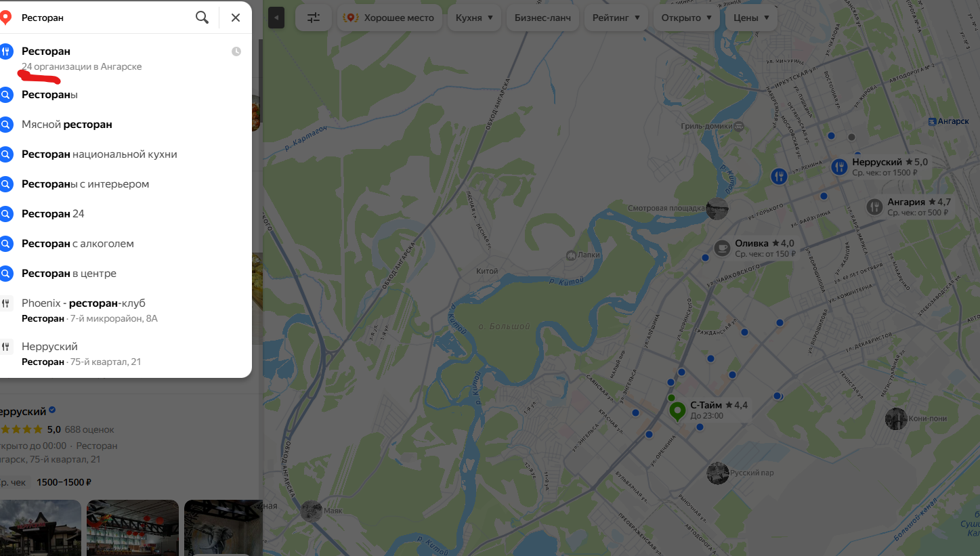Open Phoenix ресторан-клуб suggestion

tap(126, 310)
